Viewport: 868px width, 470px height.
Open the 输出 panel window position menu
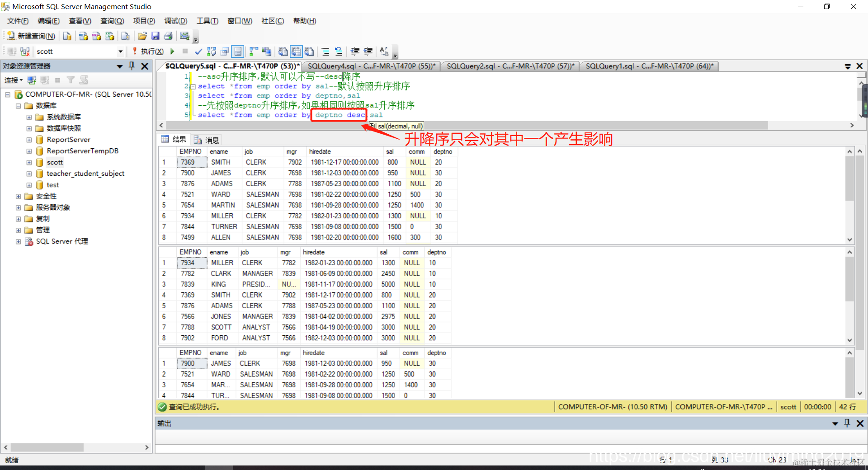[x=835, y=423]
